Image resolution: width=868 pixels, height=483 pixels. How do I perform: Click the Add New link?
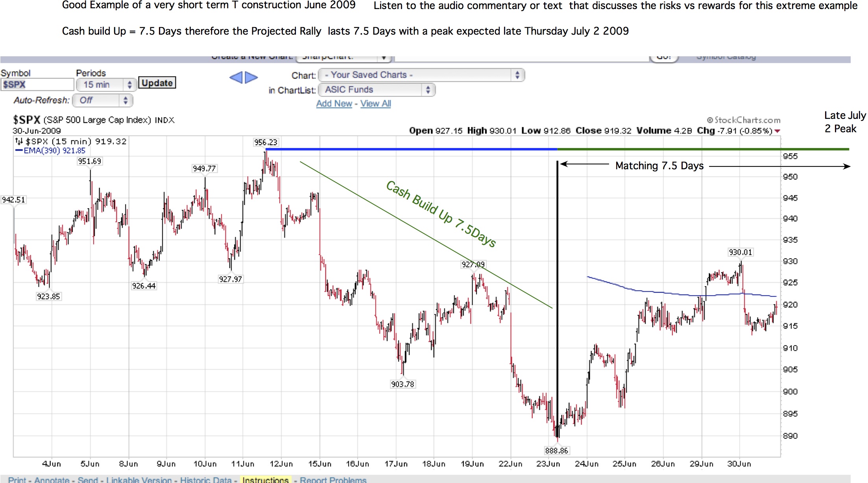[334, 104]
